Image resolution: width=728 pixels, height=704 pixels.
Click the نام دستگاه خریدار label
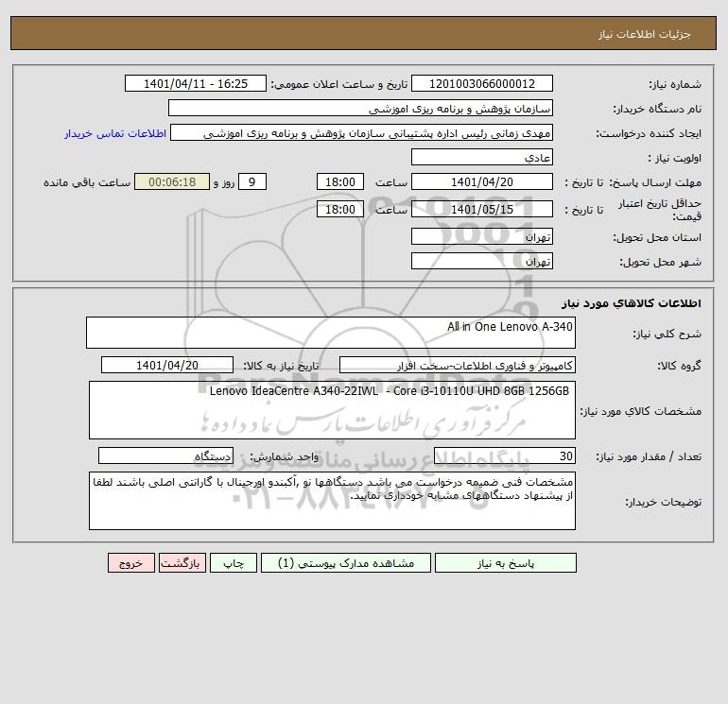click(657, 109)
